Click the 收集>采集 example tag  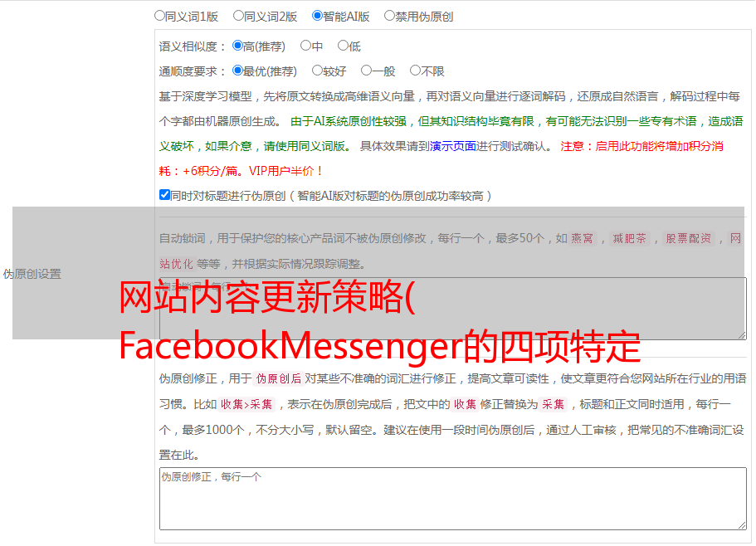[x=246, y=404]
